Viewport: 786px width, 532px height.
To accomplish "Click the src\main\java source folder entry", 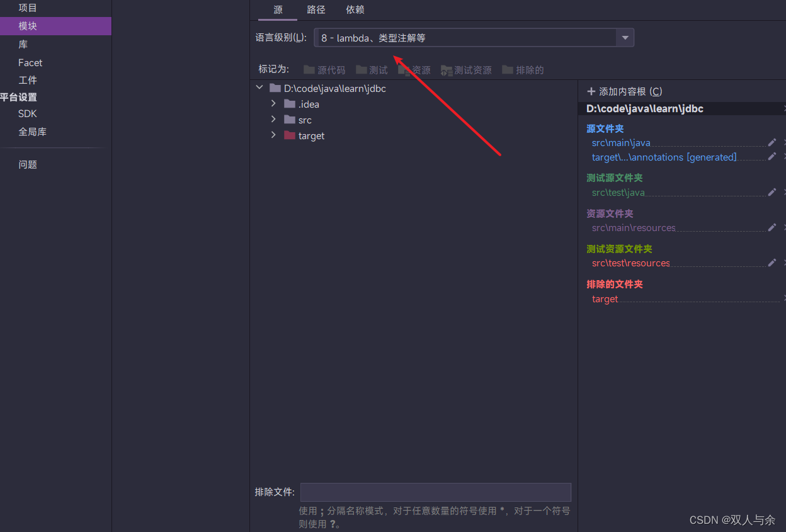I will (x=621, y=143).
